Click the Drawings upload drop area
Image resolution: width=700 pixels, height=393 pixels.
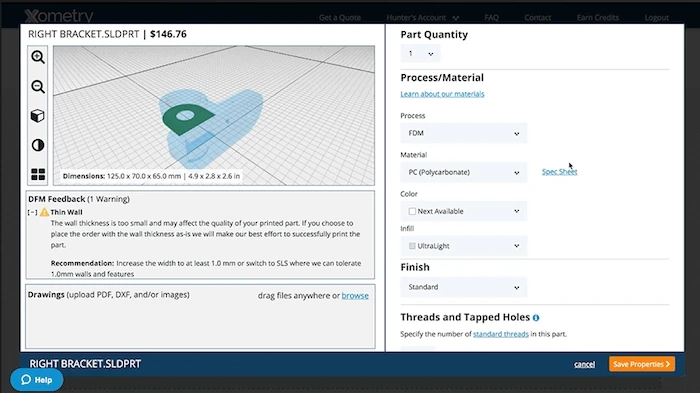(x=200, y=317)
